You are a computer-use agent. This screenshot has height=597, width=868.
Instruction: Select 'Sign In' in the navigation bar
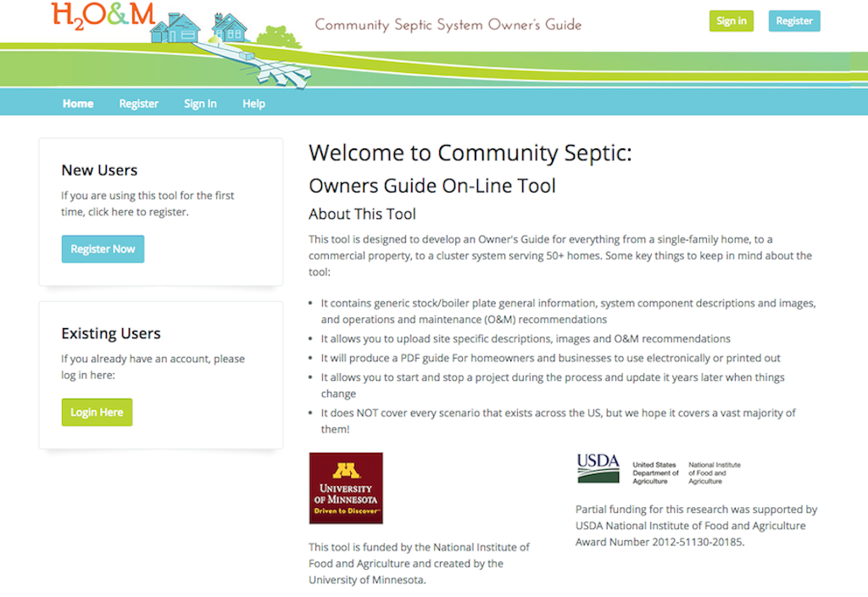pos(200,103)
